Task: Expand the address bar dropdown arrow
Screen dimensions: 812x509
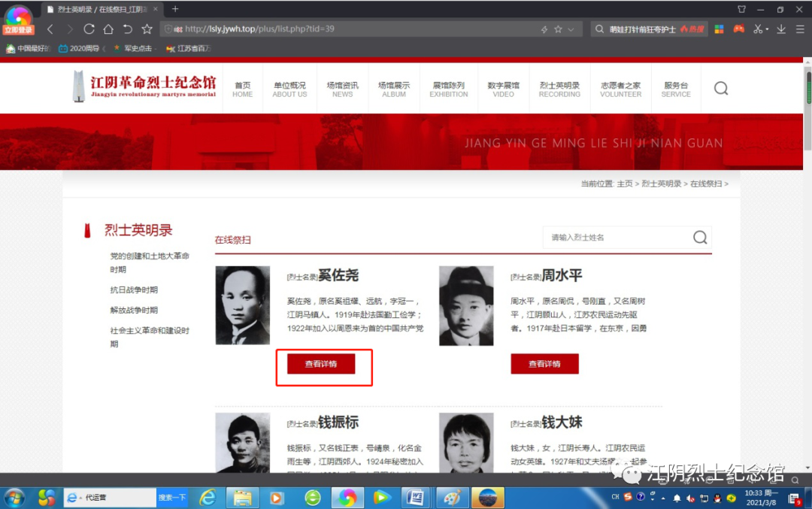Action: tap(571, 29)
